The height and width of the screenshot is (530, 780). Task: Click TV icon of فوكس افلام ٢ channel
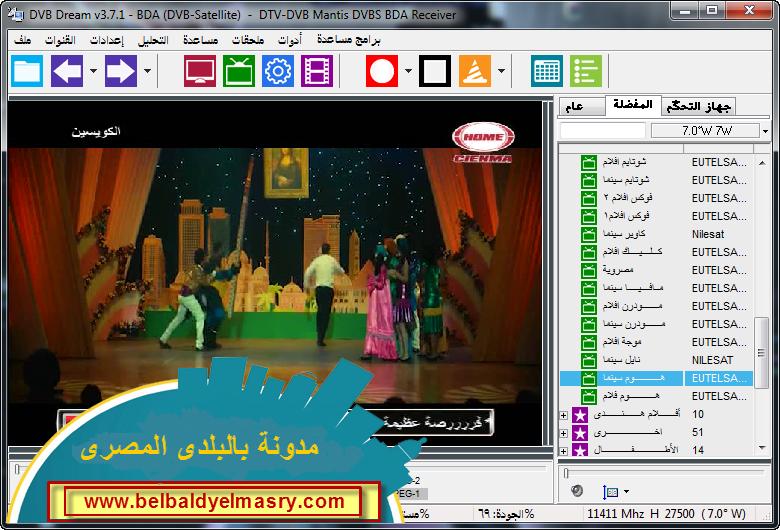click(x=589, y=199)
